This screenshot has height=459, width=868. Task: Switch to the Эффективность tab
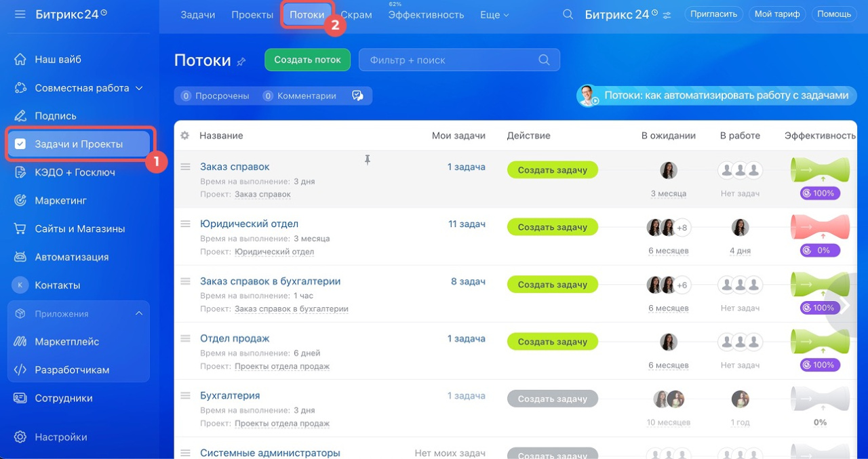[426, 15]
